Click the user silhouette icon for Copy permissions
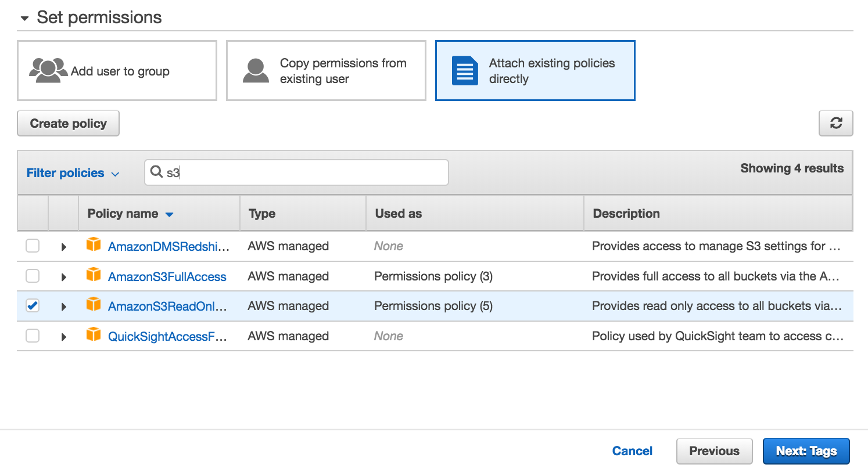This screenshot has height=468, width=868. [x=256, y=70]
